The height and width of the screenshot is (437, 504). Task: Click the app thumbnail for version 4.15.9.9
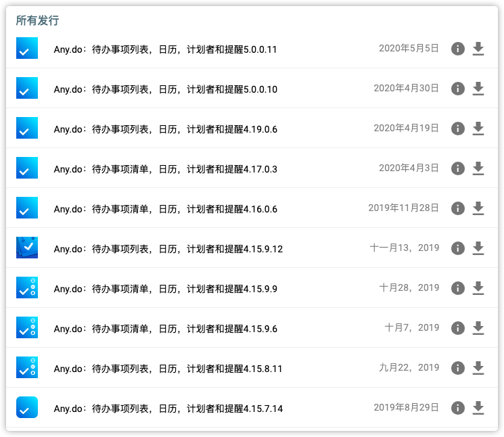click(27, 288)
